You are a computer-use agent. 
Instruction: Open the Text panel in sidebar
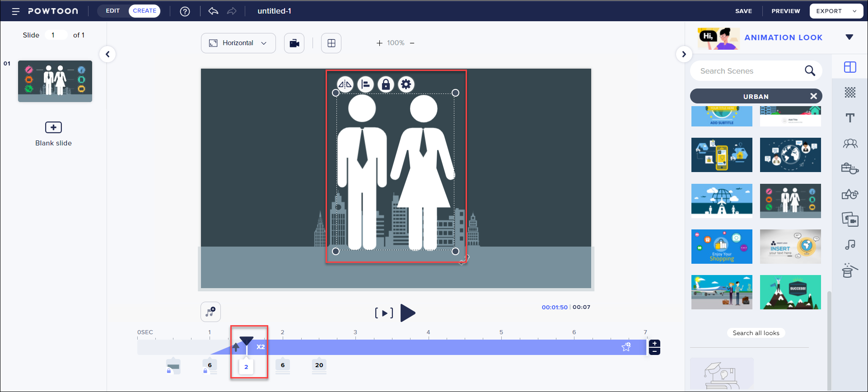pos(850,118)
